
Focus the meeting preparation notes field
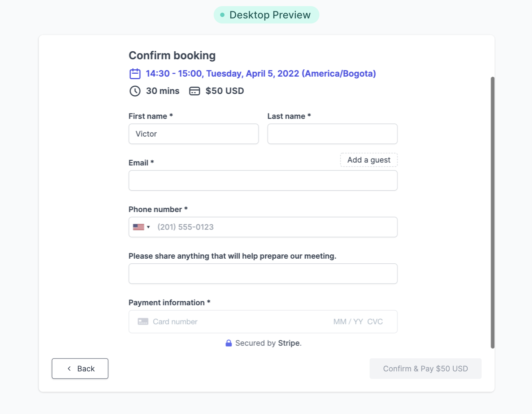(263, 274)
